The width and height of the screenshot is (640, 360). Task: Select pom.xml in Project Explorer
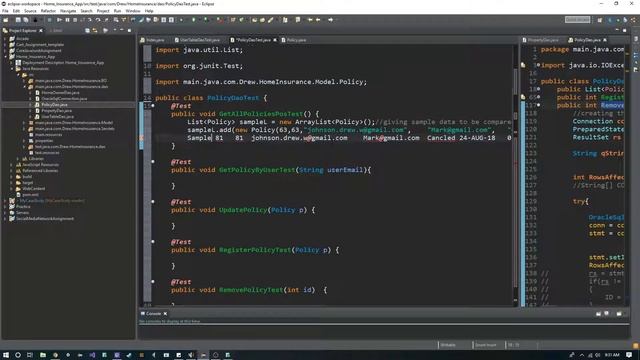click(x=30, y=195)
